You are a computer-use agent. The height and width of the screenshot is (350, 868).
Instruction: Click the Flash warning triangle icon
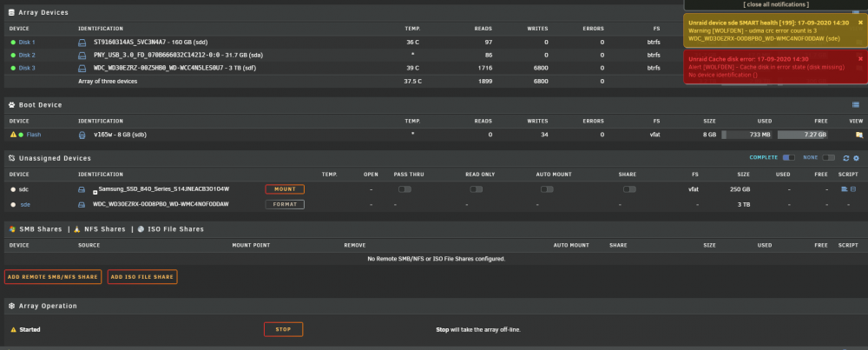click(x=13, y=135)
